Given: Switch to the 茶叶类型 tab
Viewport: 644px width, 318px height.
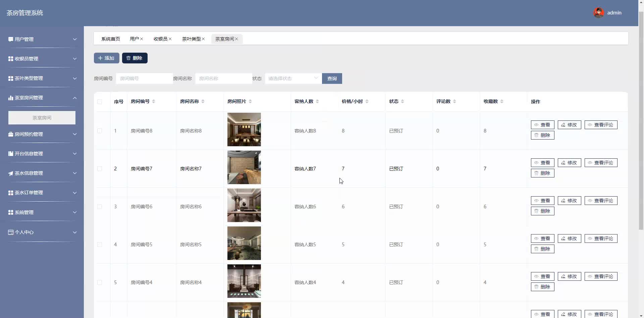Looking at the screenshot, I should coord(191,39).
